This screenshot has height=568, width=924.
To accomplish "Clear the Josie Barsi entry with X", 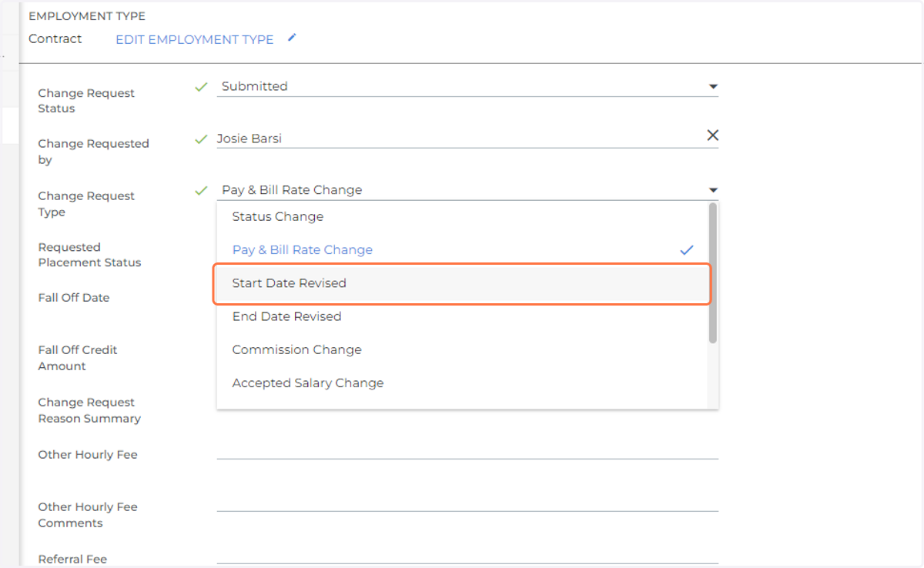I will tap(713, 135).
